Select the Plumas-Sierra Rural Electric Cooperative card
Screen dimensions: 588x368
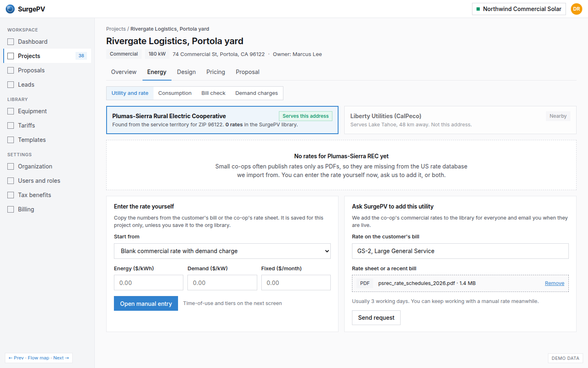pyautogui.click(x=222, y=120)
